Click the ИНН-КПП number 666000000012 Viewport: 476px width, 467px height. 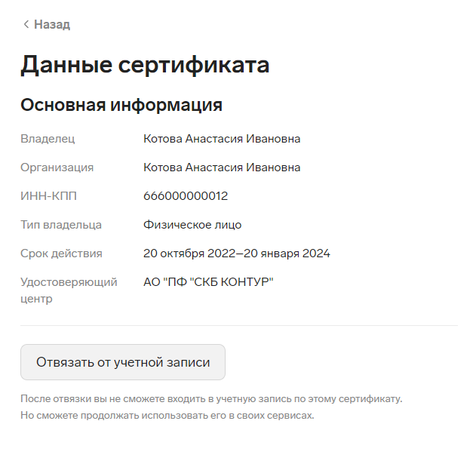[186, 196]
